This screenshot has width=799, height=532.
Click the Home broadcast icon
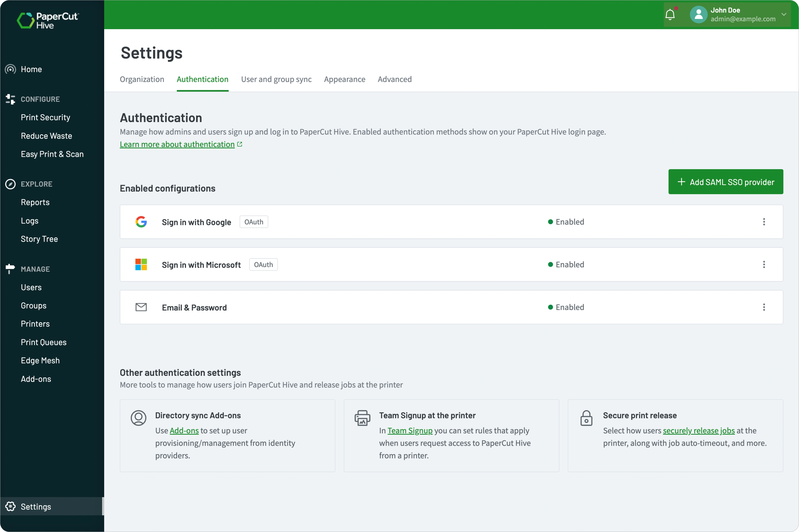[x=11, y=69]
